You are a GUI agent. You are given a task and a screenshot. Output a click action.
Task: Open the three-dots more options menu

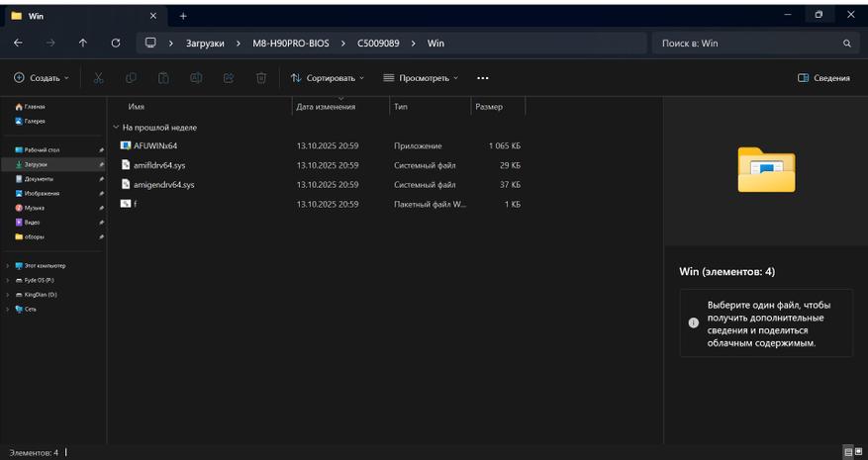(x=482, y=78)
